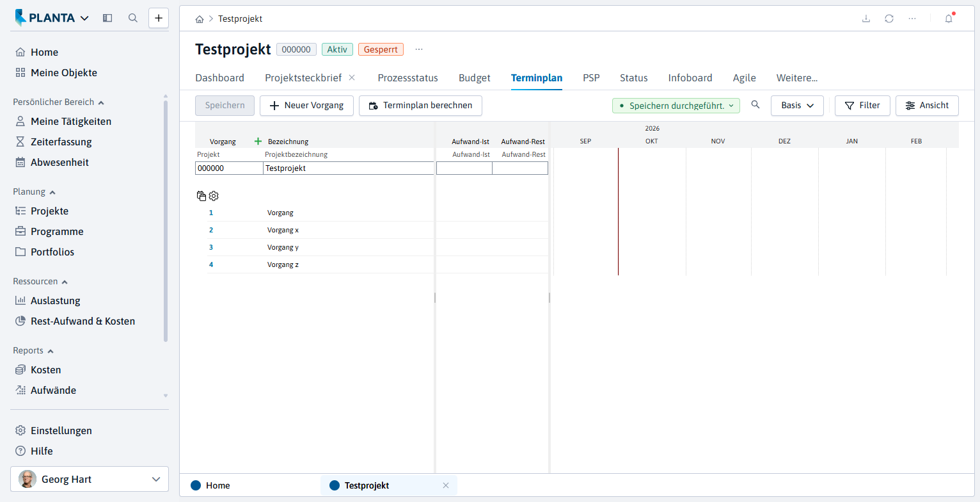Switch to the Budget tab
Image resolution: width=980 pixels, height=502 pixels.
click(475, 78)
